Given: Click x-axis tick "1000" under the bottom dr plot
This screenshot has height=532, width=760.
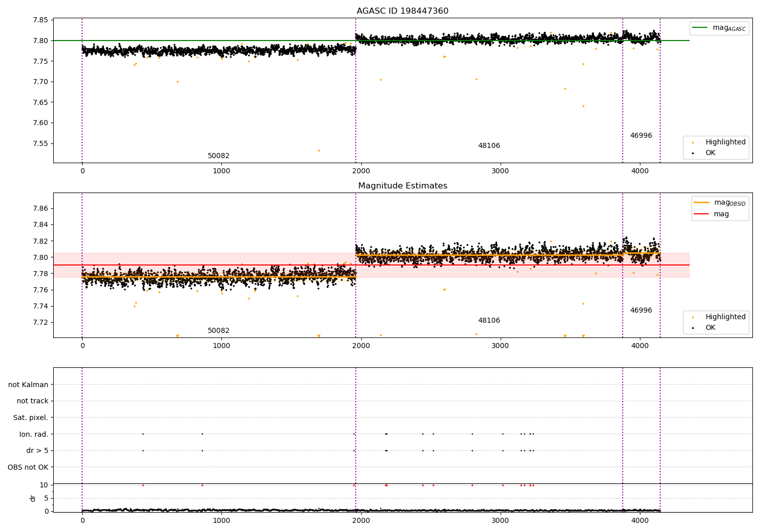Looking at the screenshot, I should pos(221,520).
